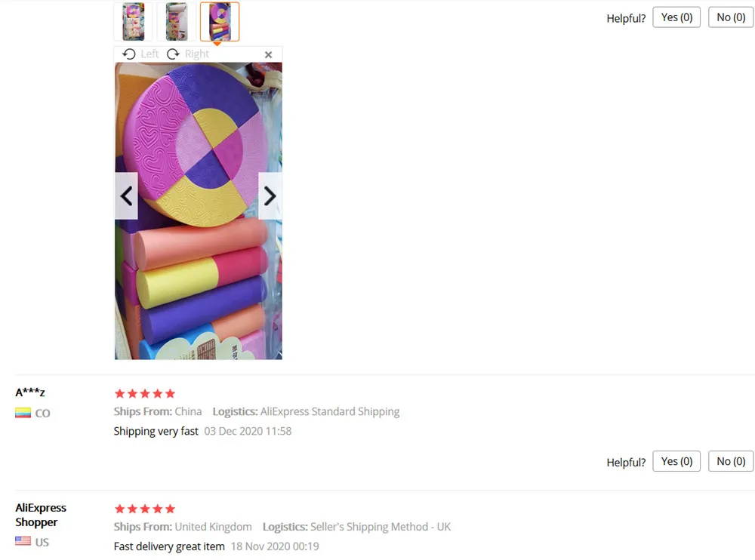Show the next review photo
Image resolution: width=755 pixels, height=560 pixels.
[270, 196]
